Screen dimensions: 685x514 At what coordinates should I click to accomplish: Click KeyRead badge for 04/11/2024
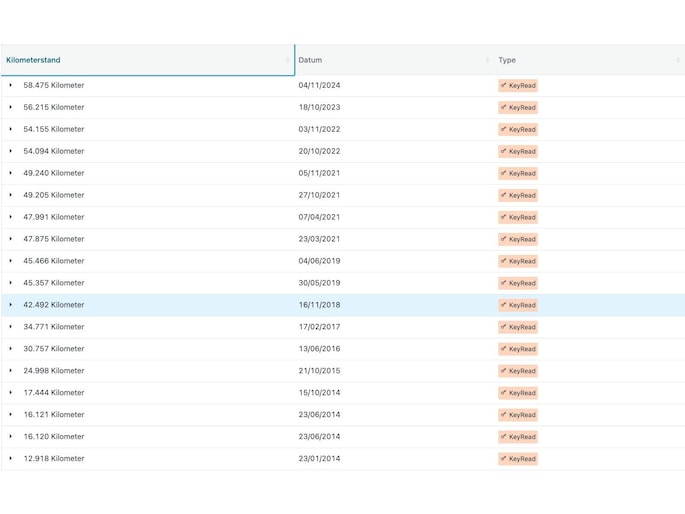pos(518,86)
